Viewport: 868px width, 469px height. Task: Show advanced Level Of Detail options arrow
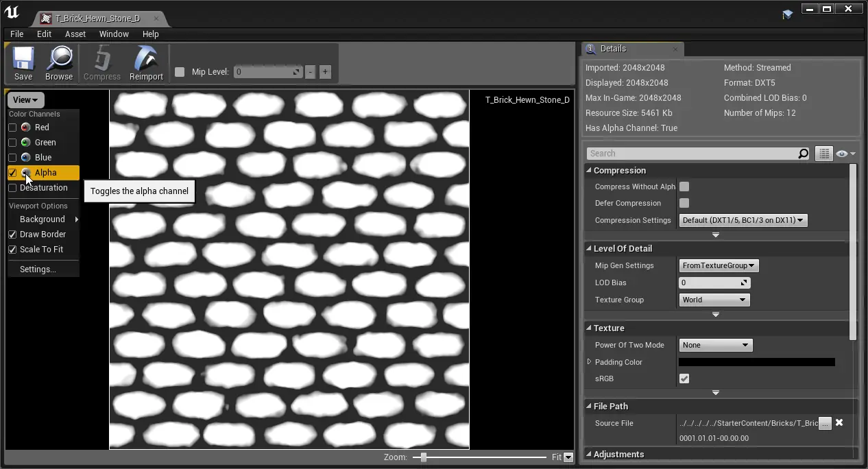[x=716, y=315]
